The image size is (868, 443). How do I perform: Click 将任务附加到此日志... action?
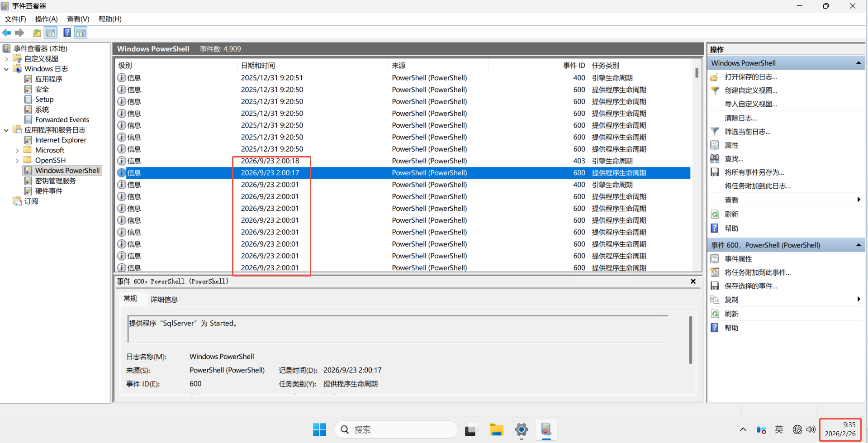(758, 186)
